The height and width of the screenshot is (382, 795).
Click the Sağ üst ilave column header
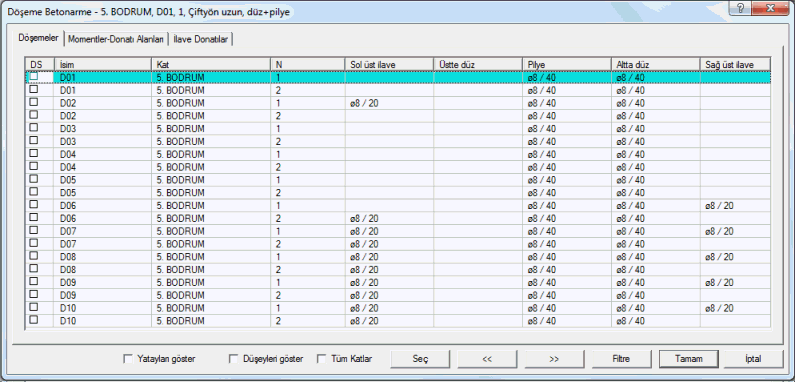coord(735,64)
